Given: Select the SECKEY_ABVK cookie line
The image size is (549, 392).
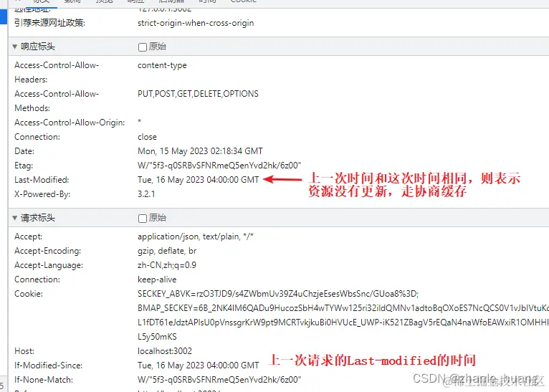Looking at the screenshot, I should (278, 294).
